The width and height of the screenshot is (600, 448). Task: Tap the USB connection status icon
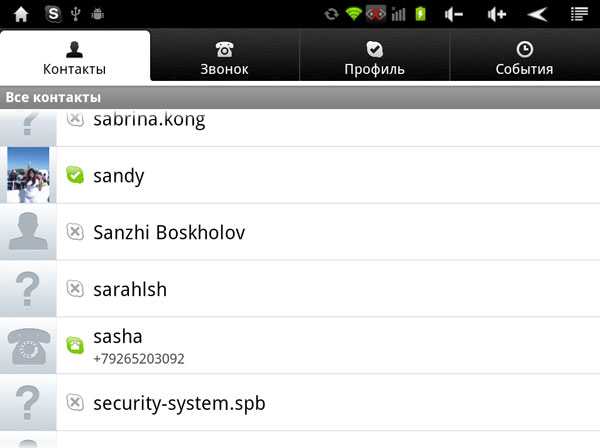[x=76, y=14]
